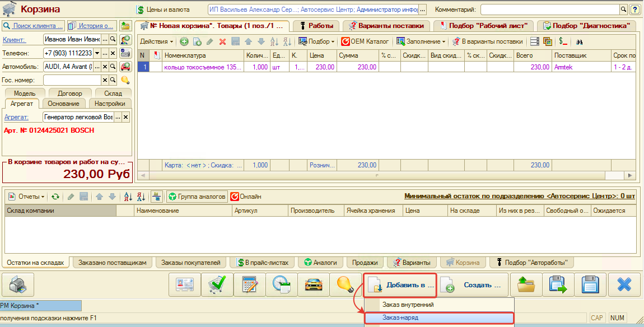The width and height of the screenshot is (644, 327).
Task: Open the Действия dropdown menu
Action: click(157, 41)
